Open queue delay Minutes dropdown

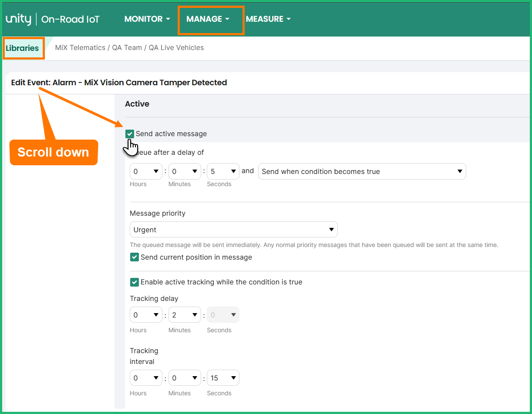(x=185, y=171)
